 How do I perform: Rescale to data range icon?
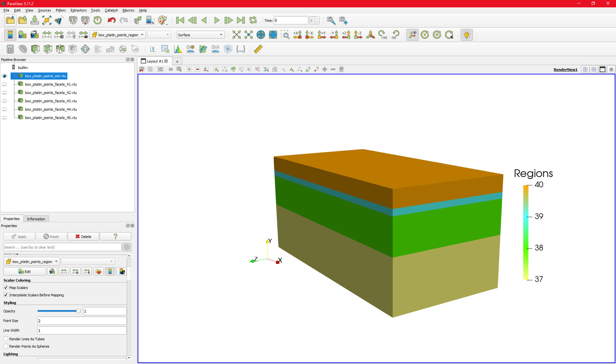click(x=47, y=35)
